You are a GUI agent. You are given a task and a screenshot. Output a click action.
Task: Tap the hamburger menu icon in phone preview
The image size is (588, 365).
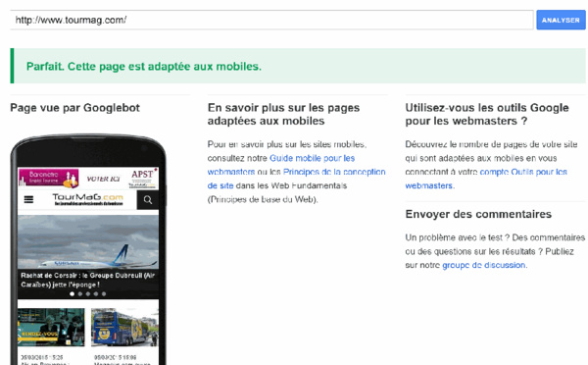click(x=28, y=199)
